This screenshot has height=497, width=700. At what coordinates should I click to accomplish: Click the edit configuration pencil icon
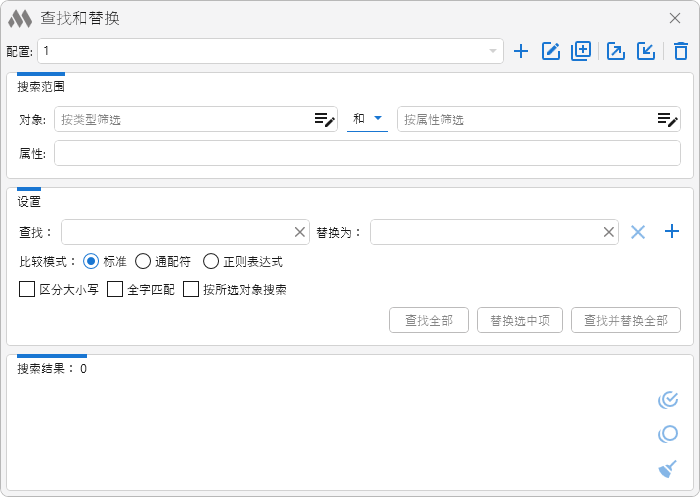[550, 52]
